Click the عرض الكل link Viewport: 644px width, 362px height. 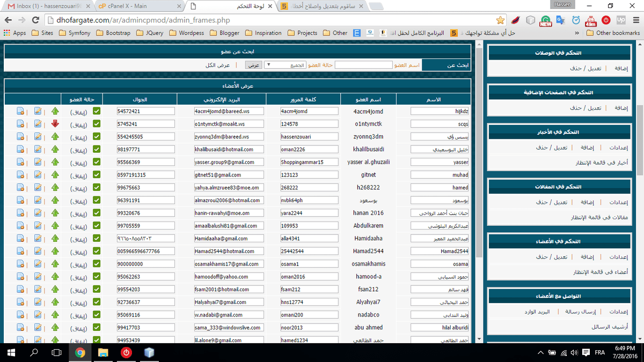pyautogui.click(x=217, y=65)
